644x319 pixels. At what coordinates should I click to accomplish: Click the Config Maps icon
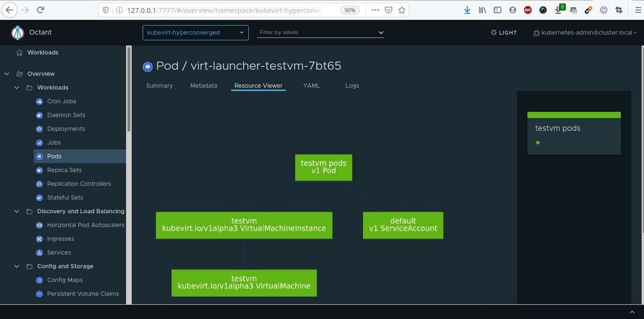[40, 280]
